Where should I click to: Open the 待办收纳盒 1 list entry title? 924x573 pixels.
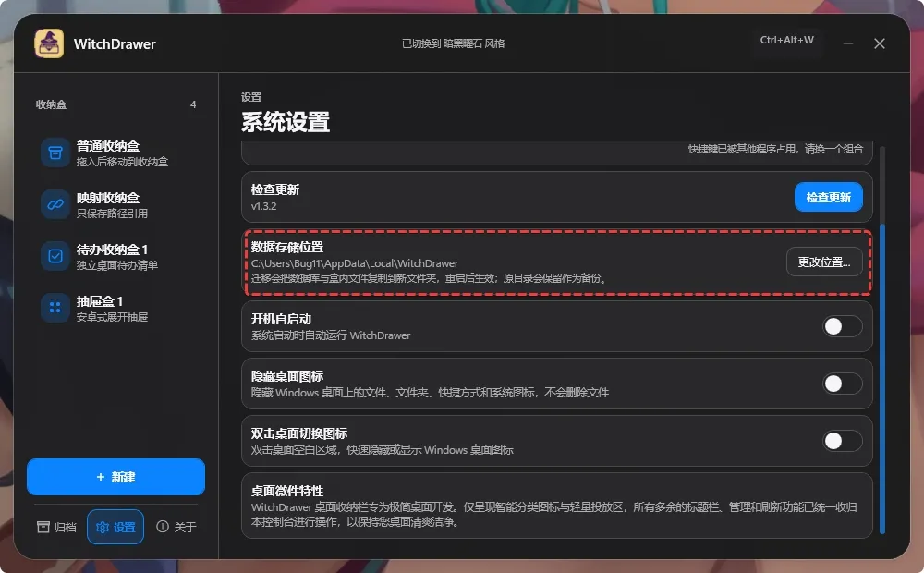pos(112,250)
